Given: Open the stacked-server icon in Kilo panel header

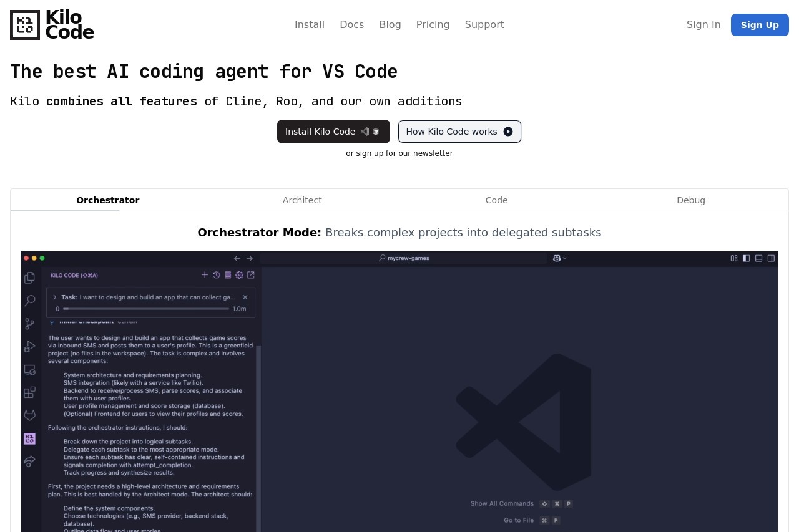Looking at the screenshot, I should click(228, 275).
